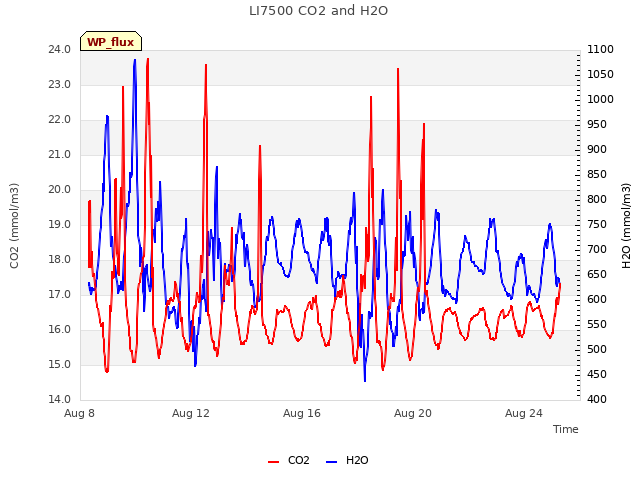This screenshot has height=480, width=640.
Task: Click the 22.0 left axis value
Action: pyautogui.click(x=60, y=120)
